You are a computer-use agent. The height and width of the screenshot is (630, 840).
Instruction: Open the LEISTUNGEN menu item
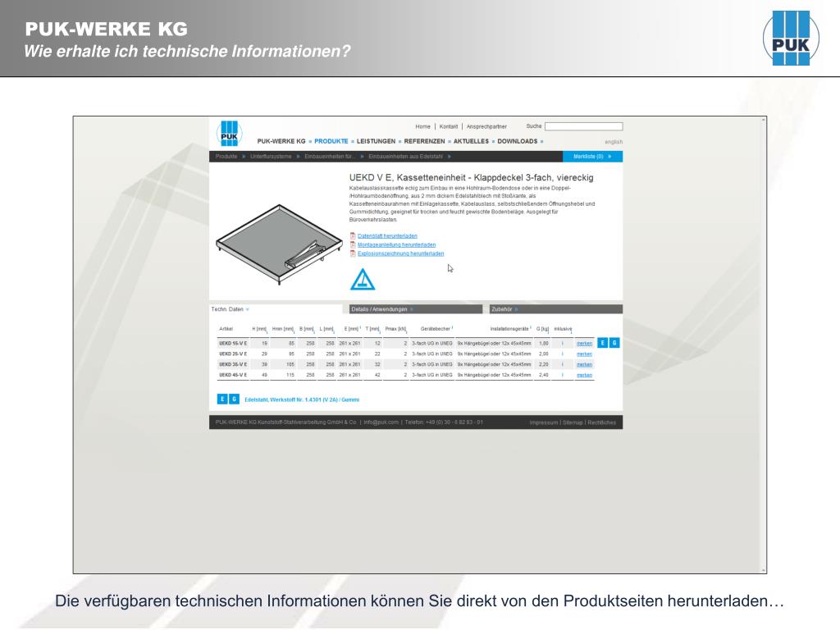coord(376,141)
